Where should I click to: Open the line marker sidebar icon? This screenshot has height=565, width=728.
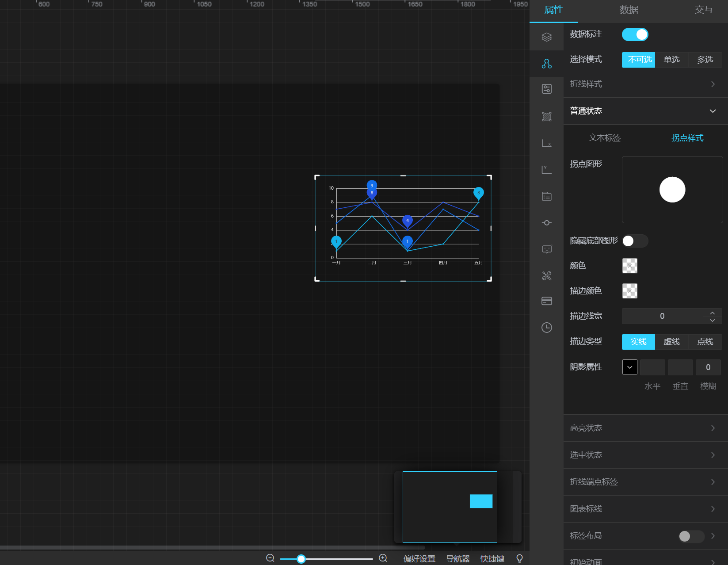tap(547, 223)
